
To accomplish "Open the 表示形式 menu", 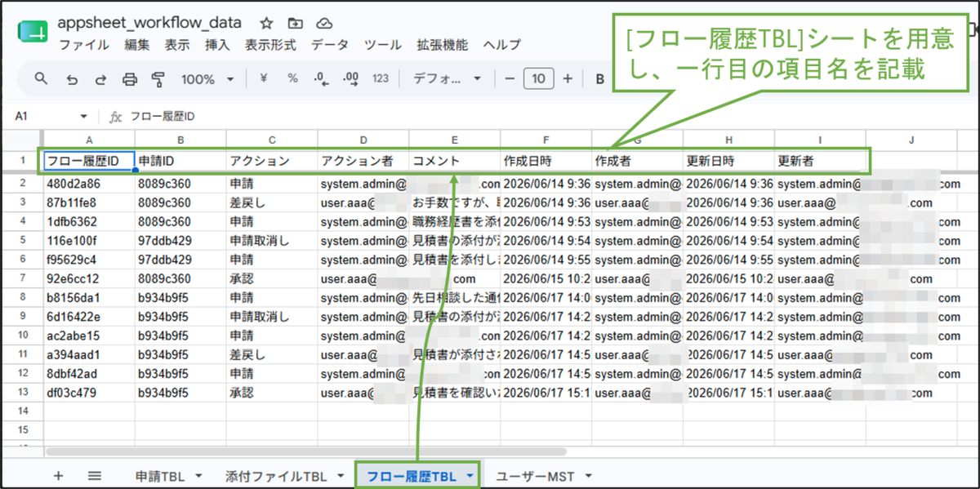I will point(270,45).
